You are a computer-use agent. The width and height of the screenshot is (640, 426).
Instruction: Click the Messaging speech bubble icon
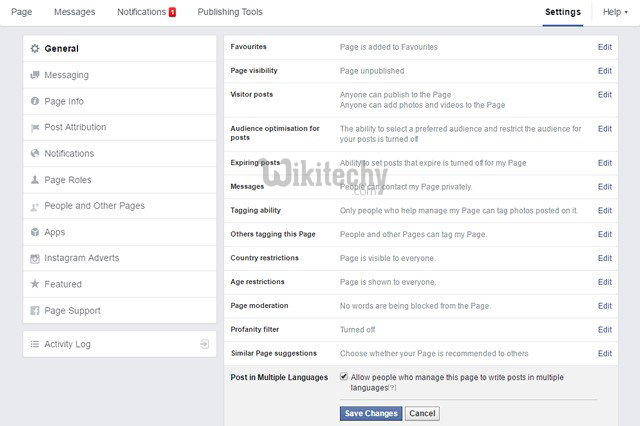(35, 75)
